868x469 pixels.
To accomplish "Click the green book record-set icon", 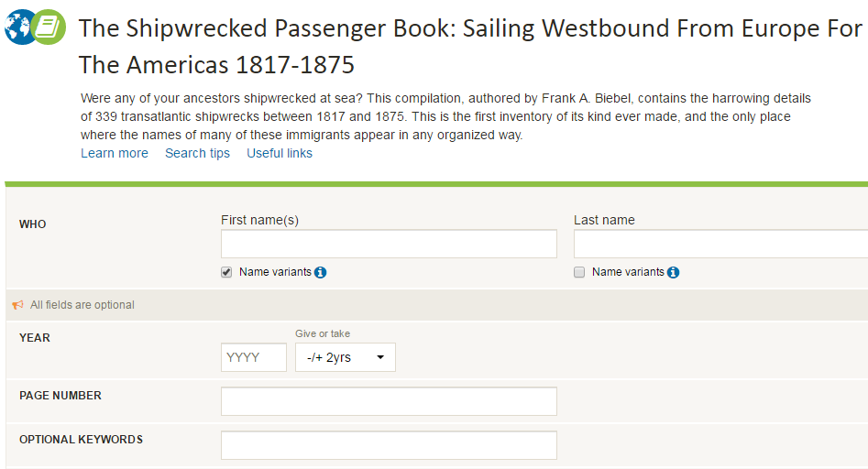I will 49,28.
